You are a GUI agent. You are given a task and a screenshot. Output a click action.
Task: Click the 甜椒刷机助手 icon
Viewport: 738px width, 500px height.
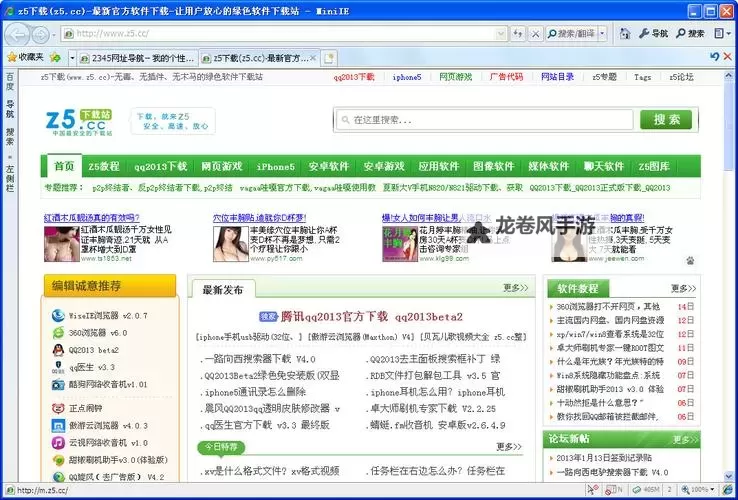pyautogui.click(x=58, y=460)
